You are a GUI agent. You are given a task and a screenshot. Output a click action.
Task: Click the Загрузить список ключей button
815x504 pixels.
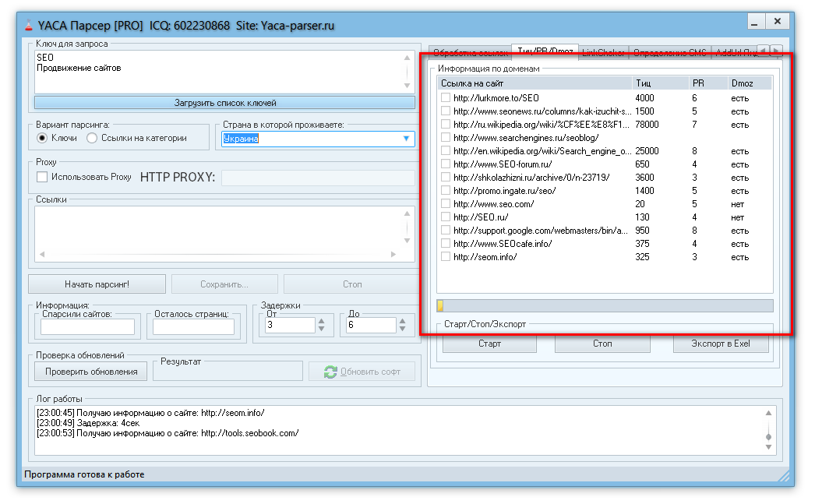point(224,103)
